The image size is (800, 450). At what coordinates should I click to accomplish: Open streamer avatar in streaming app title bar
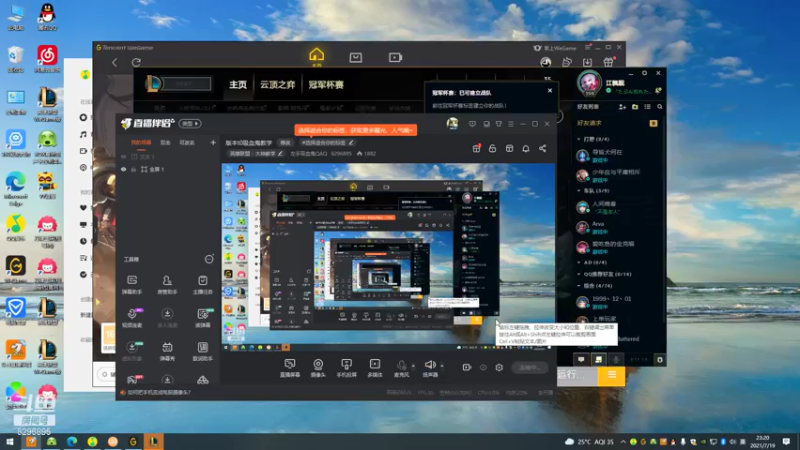pyautogui.click(x=452, y=123)
